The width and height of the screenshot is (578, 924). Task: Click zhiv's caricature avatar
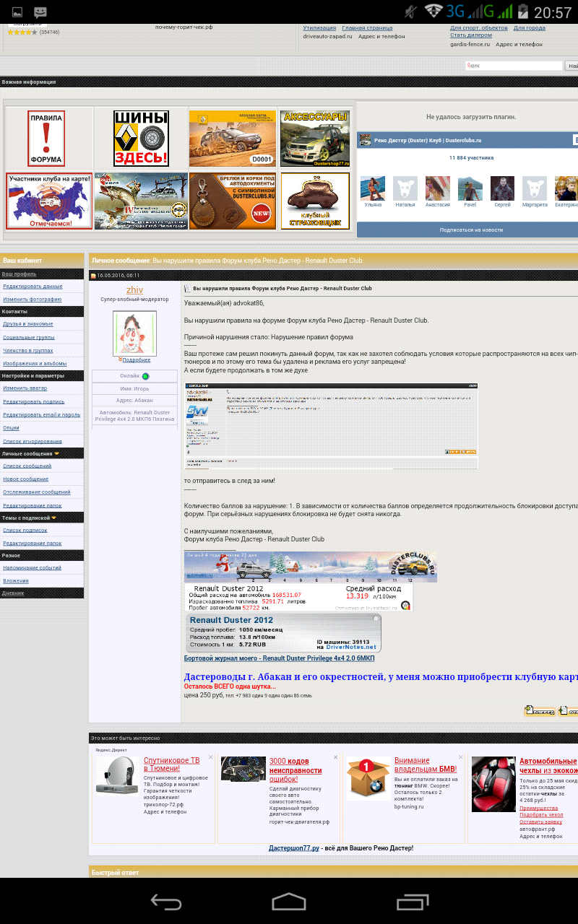pyautogui.click(x=134, y=333)
